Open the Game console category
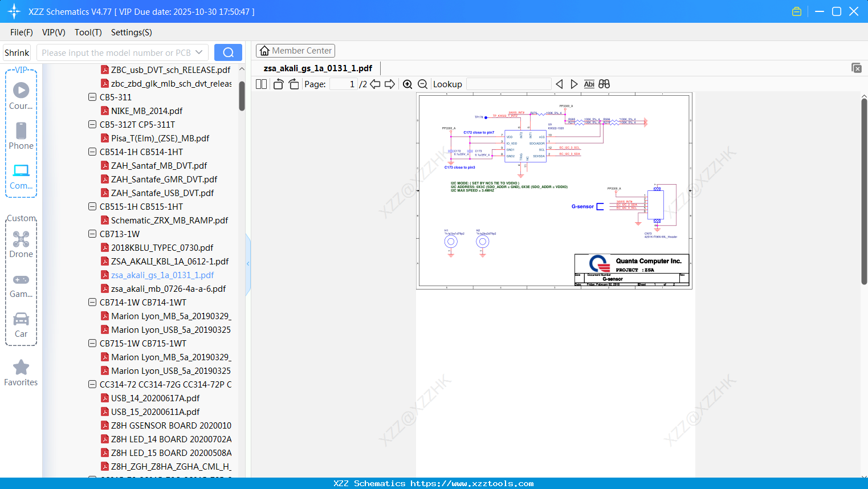Screen dimensions: 868x489 click(x=21, y=286)
